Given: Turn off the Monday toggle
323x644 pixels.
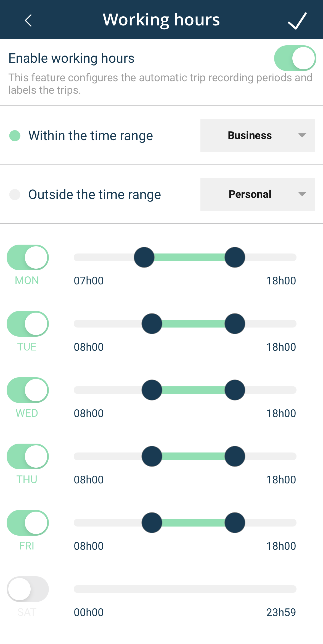Looking at the screenshot, I should pos(28,257).
